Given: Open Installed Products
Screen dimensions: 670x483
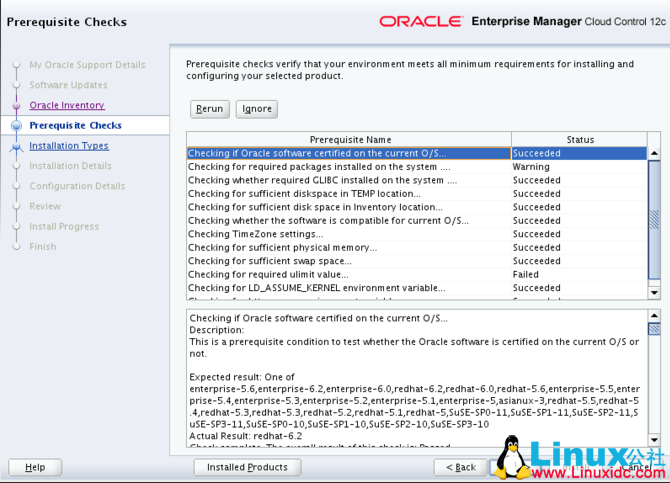Looking at the screenshot, I should point(247,467).
